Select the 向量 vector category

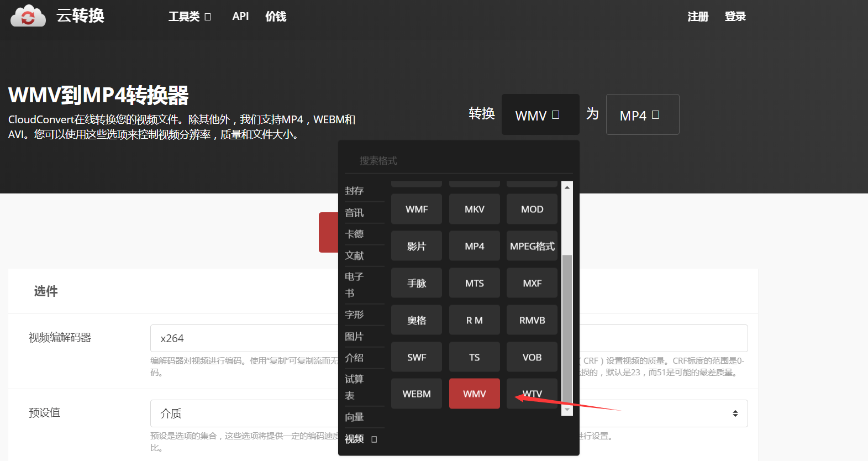pos(354,417)
